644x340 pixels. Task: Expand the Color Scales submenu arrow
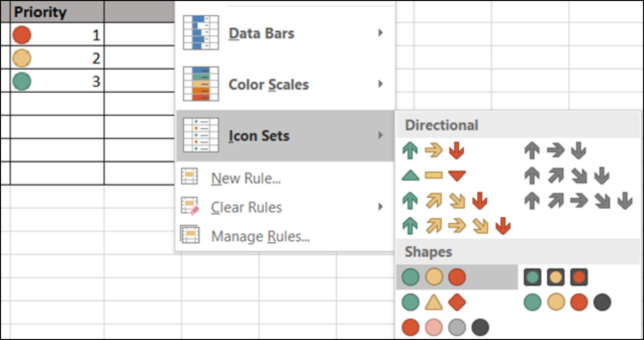[x=380, y=84]
